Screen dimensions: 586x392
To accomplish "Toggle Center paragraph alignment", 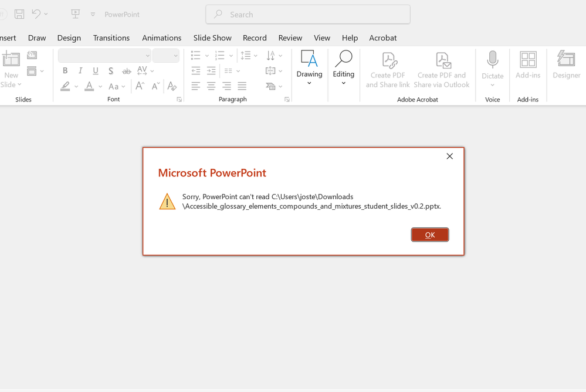I will (211, 86).
